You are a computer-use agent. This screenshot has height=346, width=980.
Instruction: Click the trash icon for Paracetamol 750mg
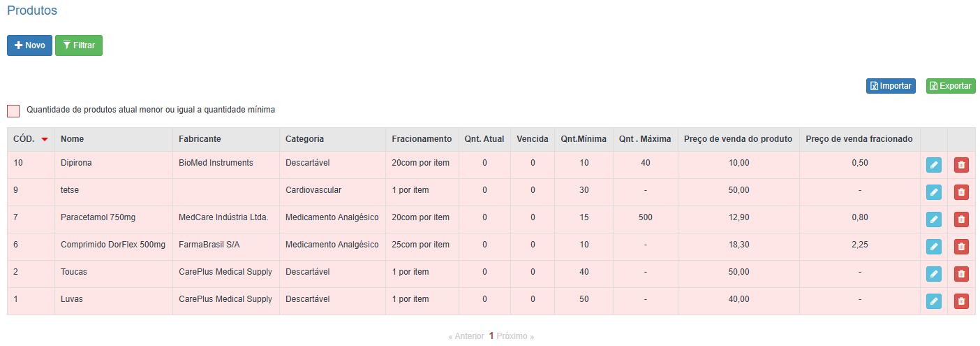pos(961,219)
